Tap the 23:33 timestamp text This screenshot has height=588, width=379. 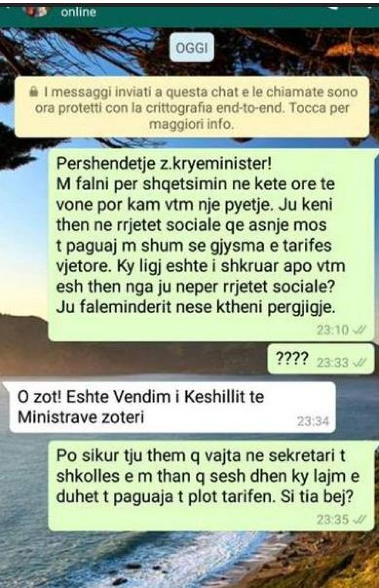pyautogui.click(x=333, y=362)
